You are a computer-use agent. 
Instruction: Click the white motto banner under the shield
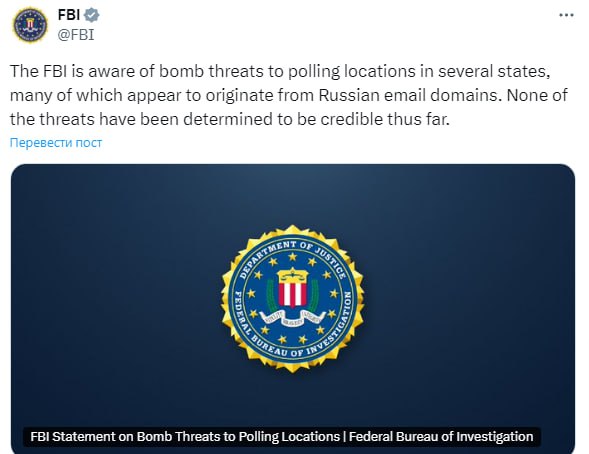pyautogui.click(x=293, y=318)
